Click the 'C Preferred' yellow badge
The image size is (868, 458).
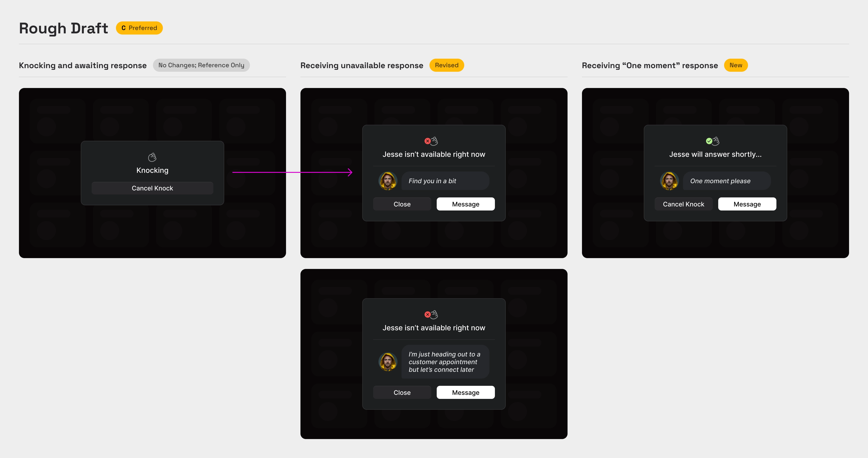pyautogui.click(x=139, y=28)
